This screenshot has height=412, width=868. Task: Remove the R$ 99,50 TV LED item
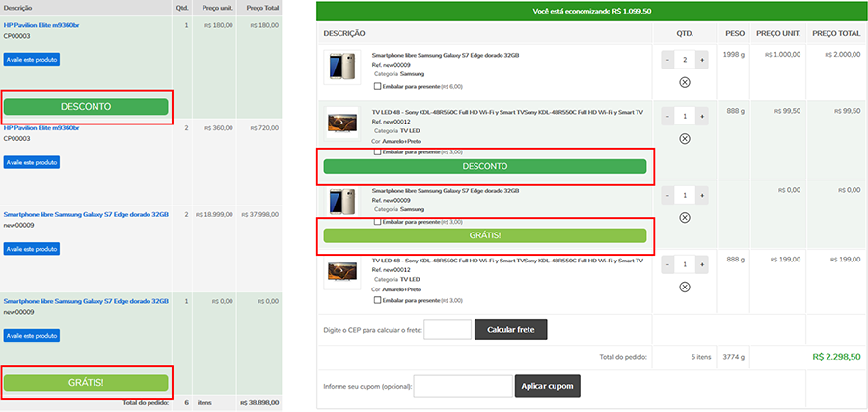[685, 138]
